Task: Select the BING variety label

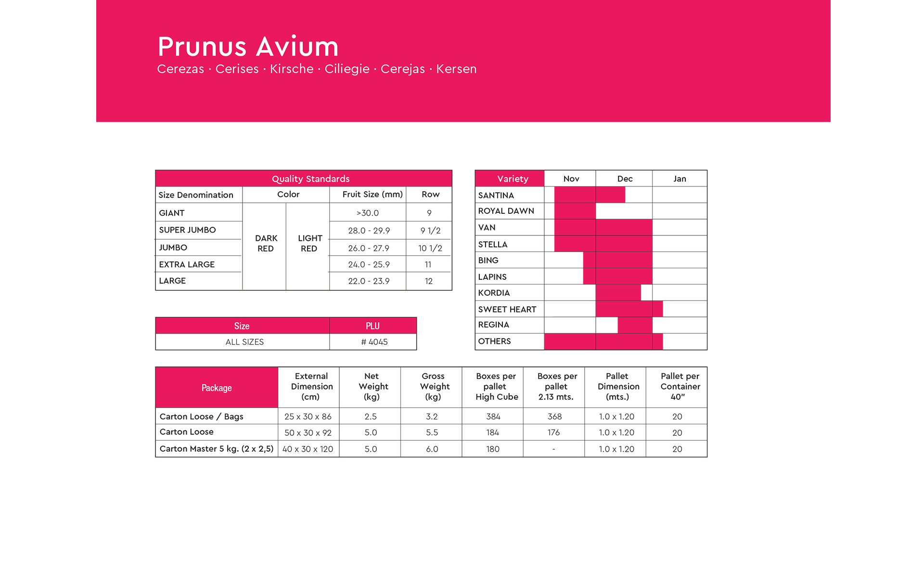Action: pos(488,260)
